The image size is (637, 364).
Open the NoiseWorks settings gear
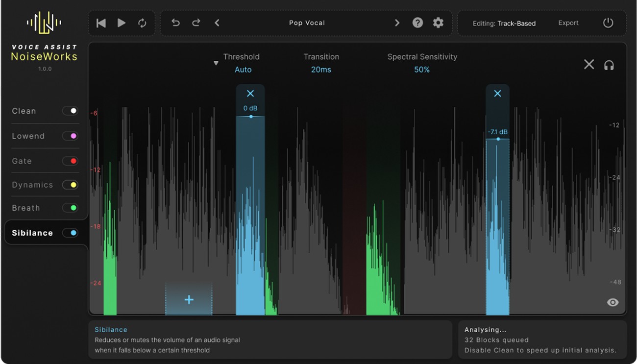click(438, 23)
